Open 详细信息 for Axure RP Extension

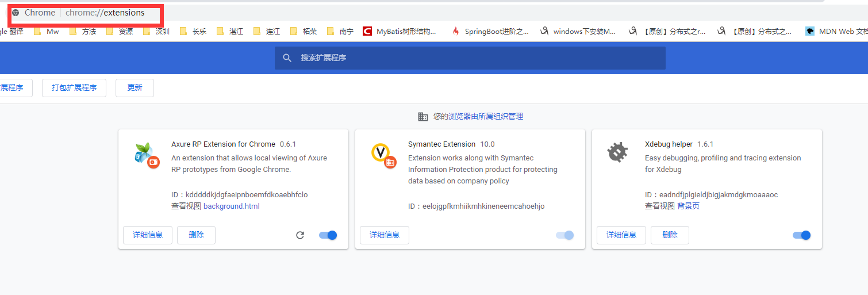(x=148, y=235)
